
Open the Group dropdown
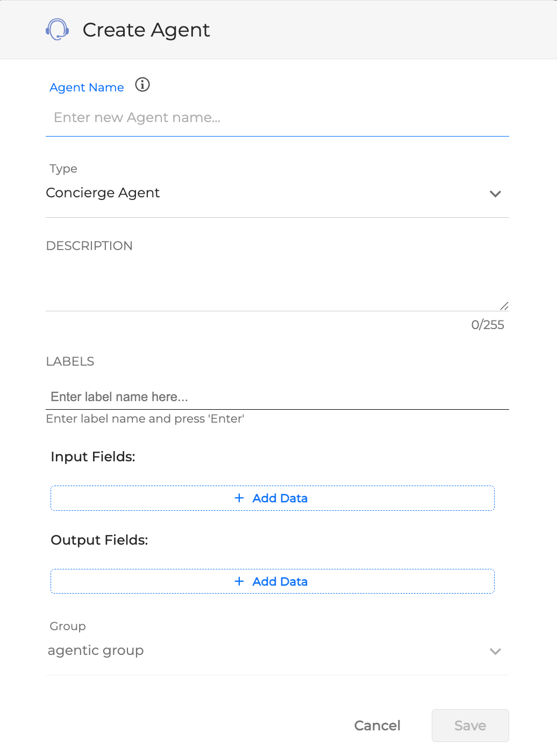point(269,651)
